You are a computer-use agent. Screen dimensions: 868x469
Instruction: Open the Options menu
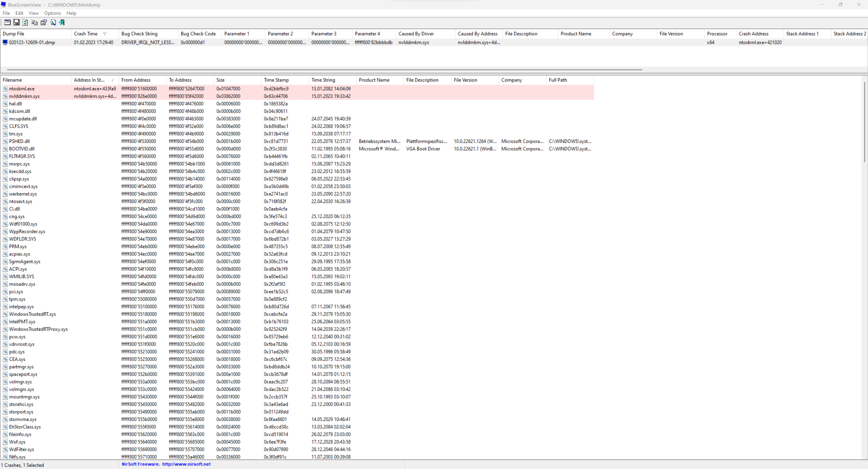52,13
